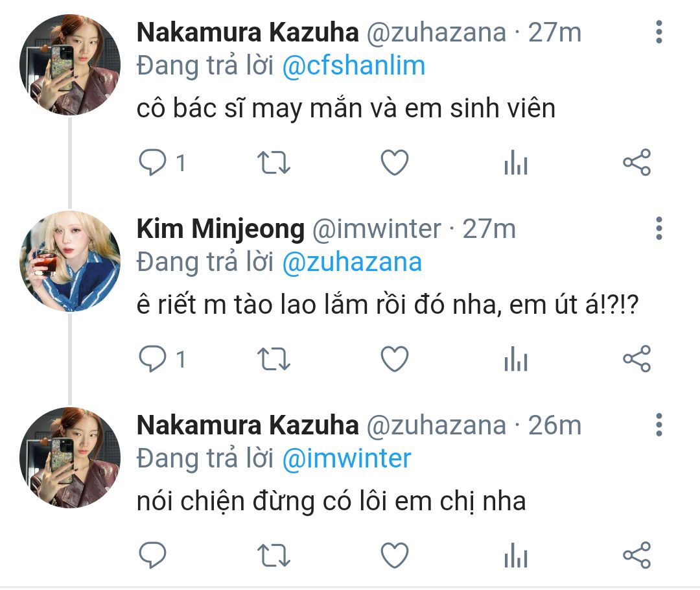Open more options on Kim Minjeong's tweet
Viewport: 700px width, 590px height.
coord(659,228)
